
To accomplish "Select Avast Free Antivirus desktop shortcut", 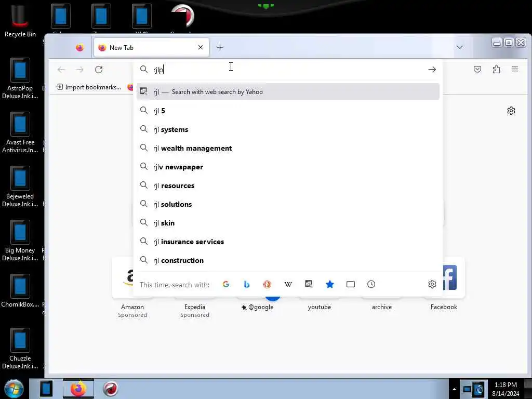I will pyautogui.click(x=20, y=132).
